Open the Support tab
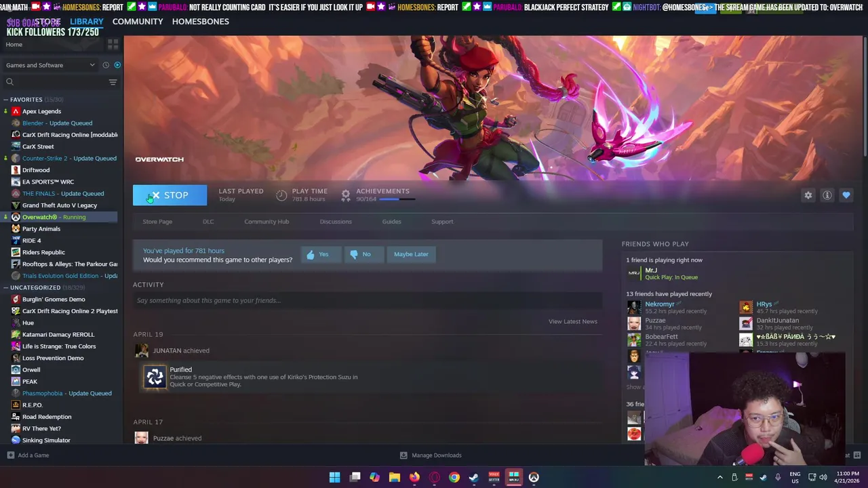Viewport: 868px width, 488px height. 442,222
